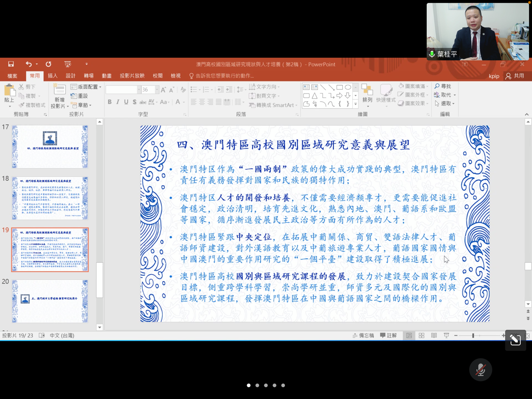Viewport: 532px width, 399px height.
Task: Click the zoom slider handle in status bar
Action: [473, 336]
